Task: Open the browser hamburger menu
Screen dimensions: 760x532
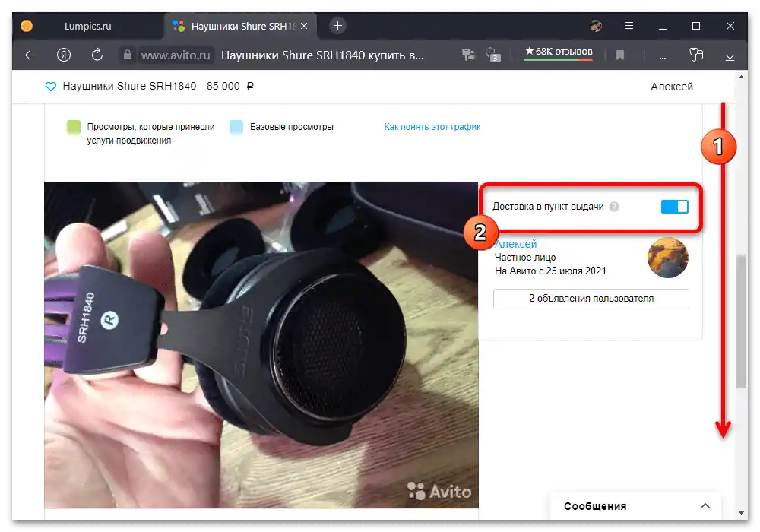Action: tap(629, 26)
